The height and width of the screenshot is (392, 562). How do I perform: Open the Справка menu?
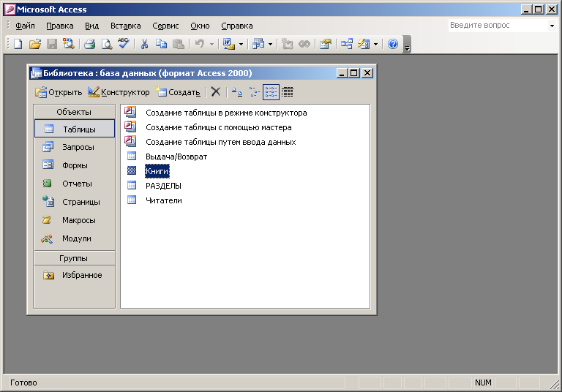point(237,26)
